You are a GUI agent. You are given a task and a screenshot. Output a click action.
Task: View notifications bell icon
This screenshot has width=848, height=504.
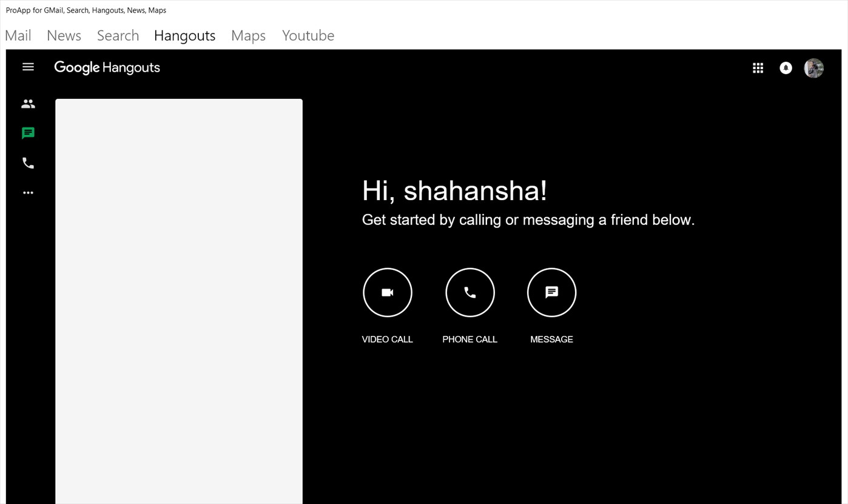pos(786,68)
